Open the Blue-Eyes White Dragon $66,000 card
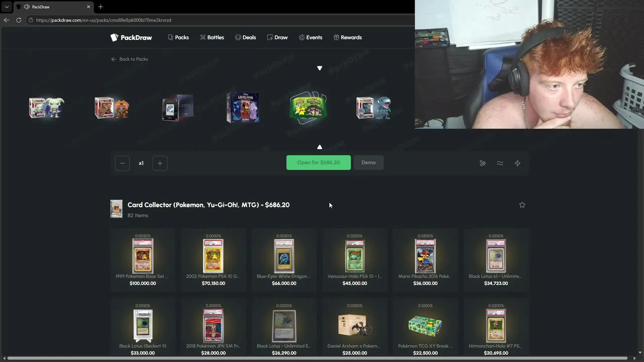This screenshot has height=362, width=644. (x=284, y=259)
